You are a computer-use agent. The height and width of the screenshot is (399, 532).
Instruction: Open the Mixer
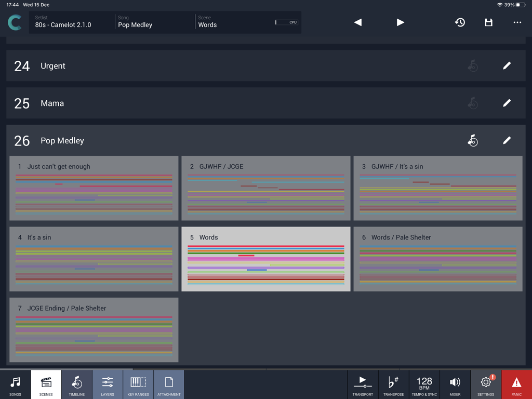(x=455, y=384)
